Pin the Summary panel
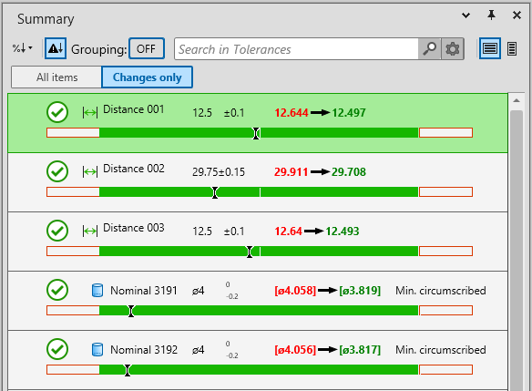The height and width of the screenshot is (391, 532). 491,15
